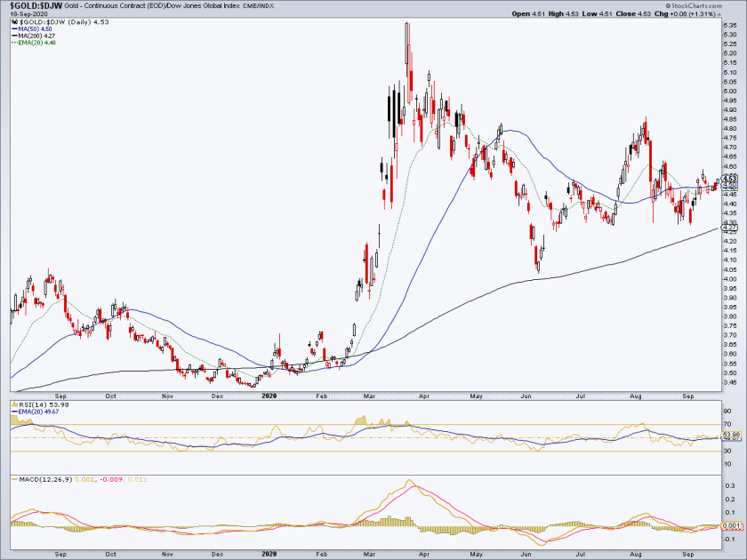Click the blue EMA(20) marker in RSI panel
747x560 pixels.
[15, 412]
